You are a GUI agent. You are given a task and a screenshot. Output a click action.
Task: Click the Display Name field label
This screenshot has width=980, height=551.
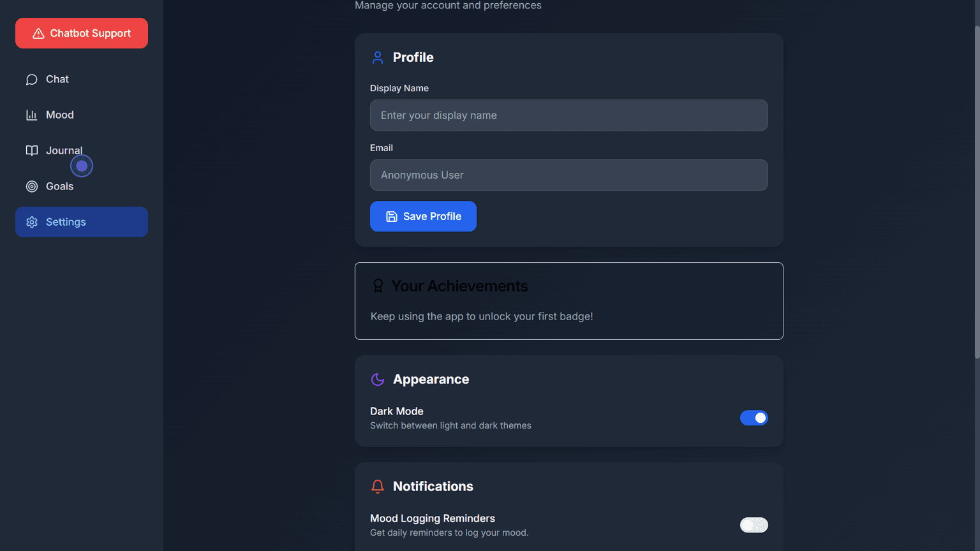click(399, 88)
